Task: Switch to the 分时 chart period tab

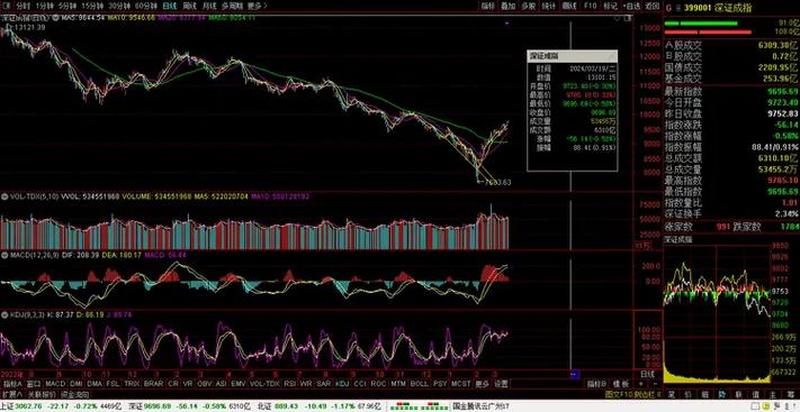Action: pos(22,6)
